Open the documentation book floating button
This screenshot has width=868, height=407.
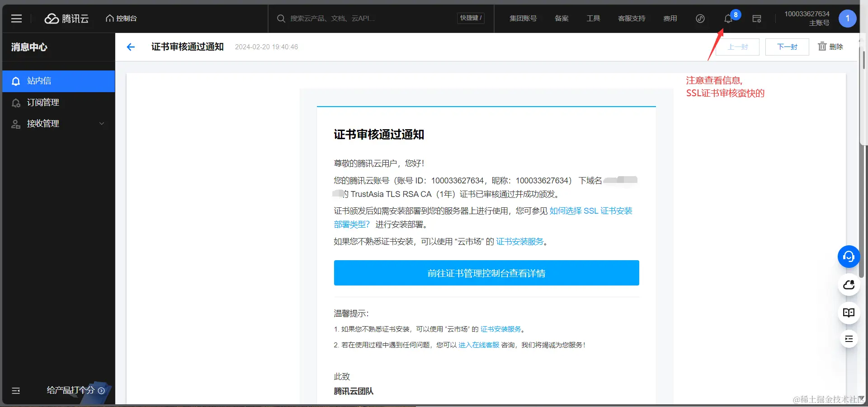[x=849, y=313]
